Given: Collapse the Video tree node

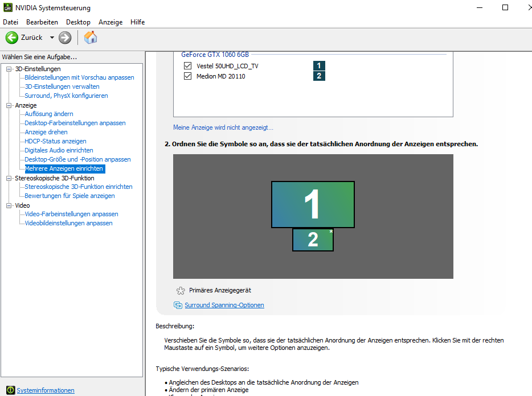Looking at the screenshot, I should [x=9, y=205].
